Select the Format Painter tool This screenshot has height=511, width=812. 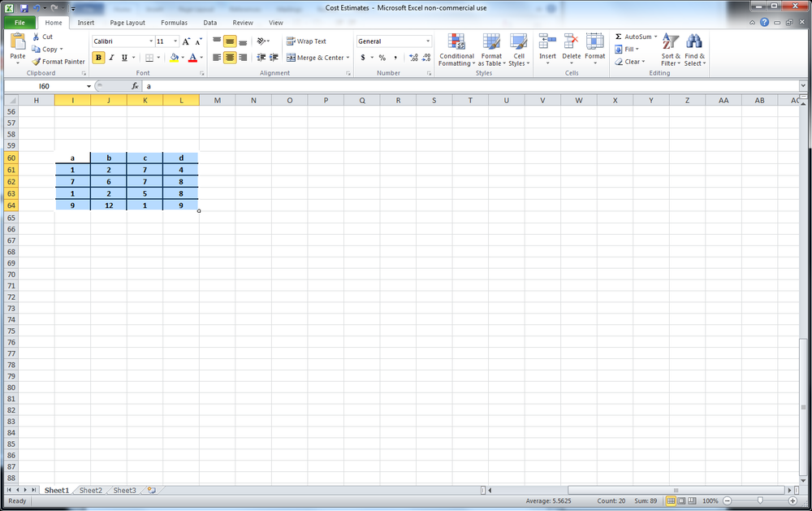click(x=58, y=62)
